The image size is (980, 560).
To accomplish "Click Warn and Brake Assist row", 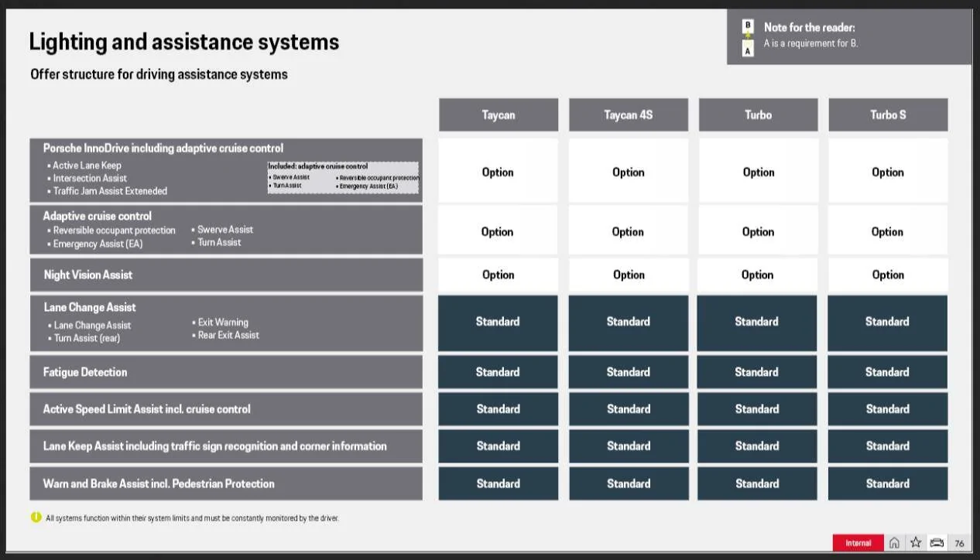I will (226, 483).
